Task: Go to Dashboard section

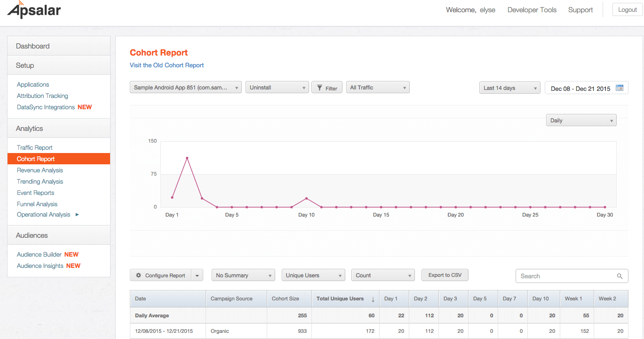Action: tap(59, 46)
